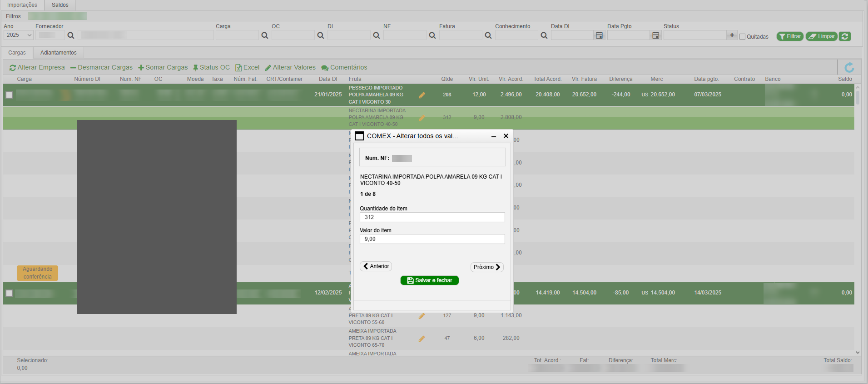Tick the checkbox on the 21/01/2025 row
The image size is (868, 384).
9,95
